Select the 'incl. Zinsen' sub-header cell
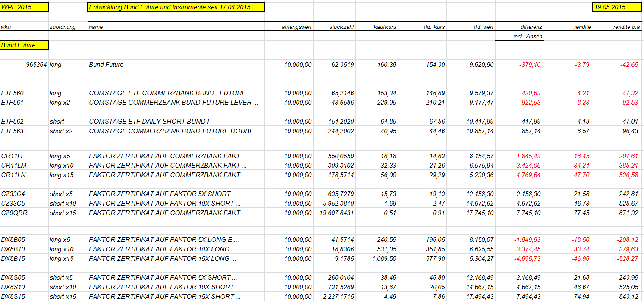 tap(528, 37)
